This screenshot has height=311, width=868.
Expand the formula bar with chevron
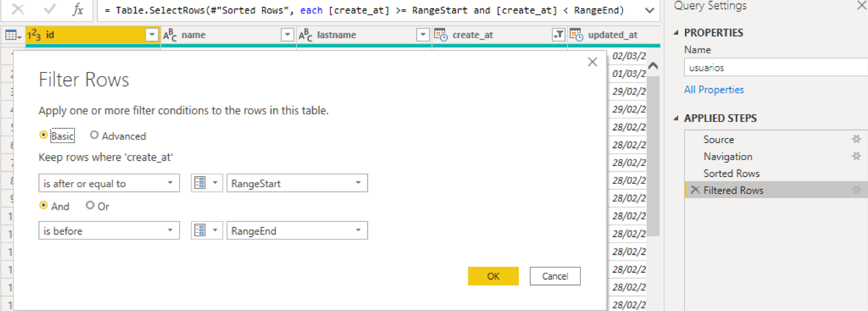pos(649,11)
